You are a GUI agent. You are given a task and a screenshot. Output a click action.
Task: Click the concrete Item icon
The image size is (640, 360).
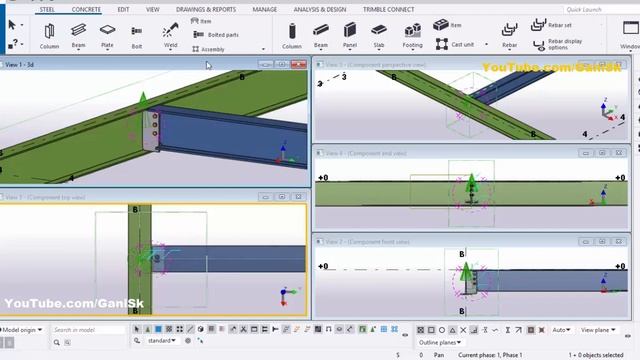[x=441, y=25]
